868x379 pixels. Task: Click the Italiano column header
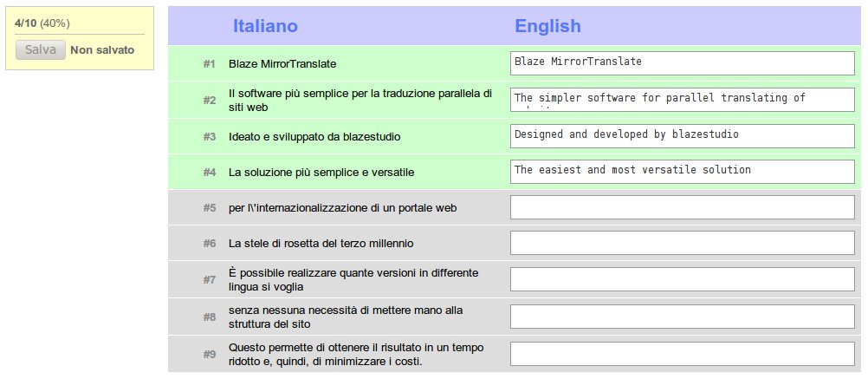[x=265, y=26]
